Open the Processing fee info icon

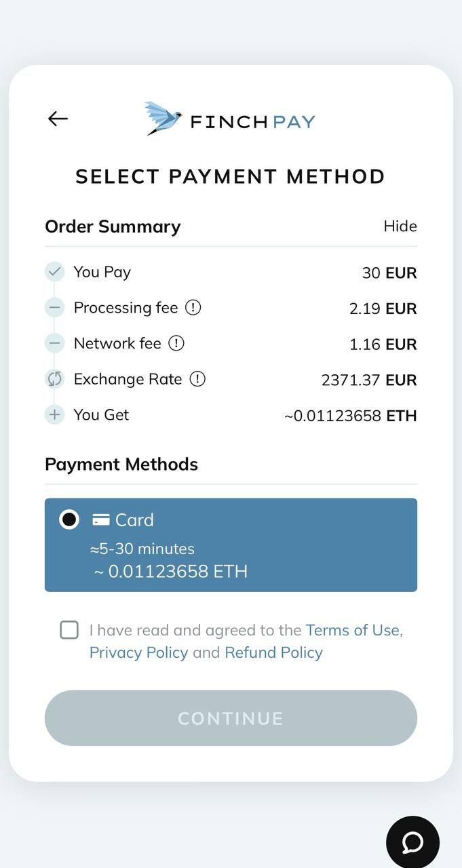[192, 307]
